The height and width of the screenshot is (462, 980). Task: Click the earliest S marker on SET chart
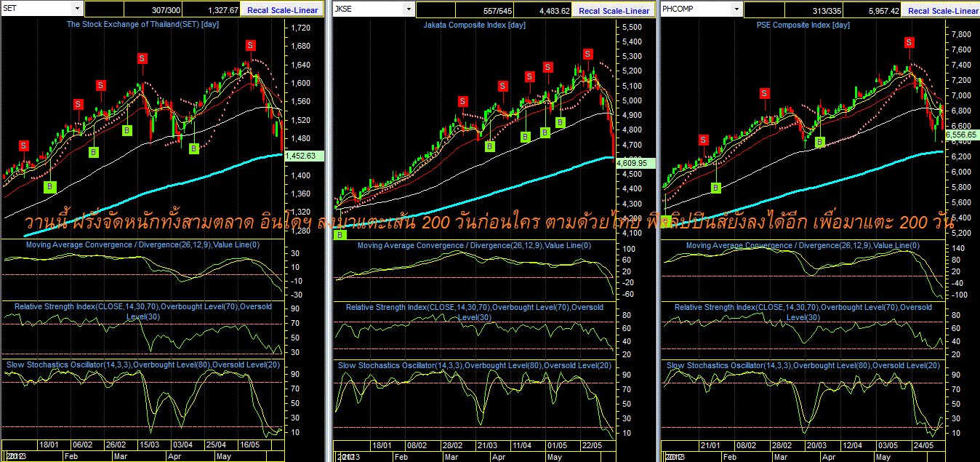24,146
